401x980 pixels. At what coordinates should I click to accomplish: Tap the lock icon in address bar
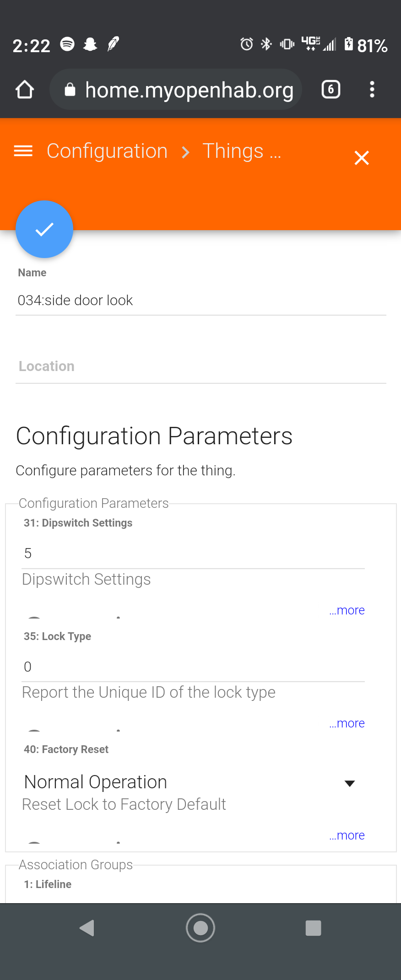[70, 90]
